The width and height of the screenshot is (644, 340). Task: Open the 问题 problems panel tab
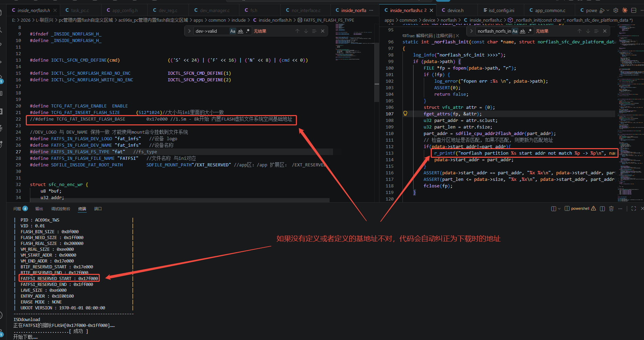[20, 208]
